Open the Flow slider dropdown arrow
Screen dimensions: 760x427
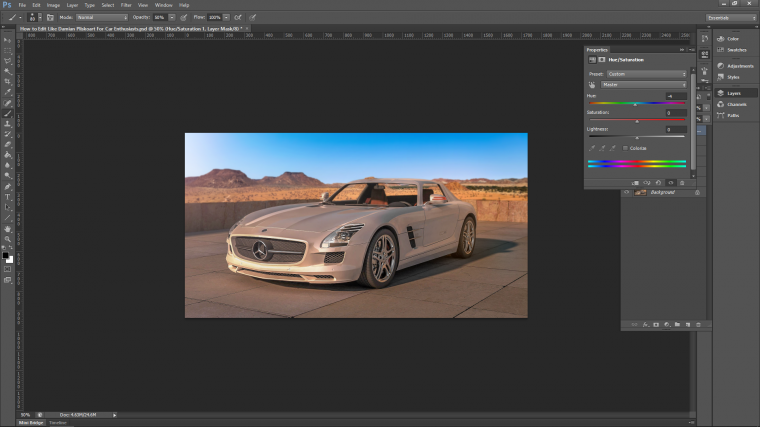[x=226, y=17]
